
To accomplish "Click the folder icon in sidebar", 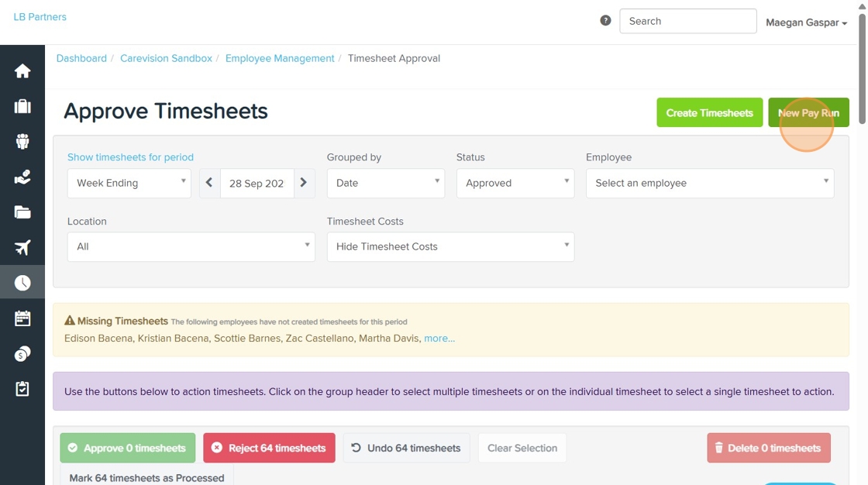I will coord(22,212).
